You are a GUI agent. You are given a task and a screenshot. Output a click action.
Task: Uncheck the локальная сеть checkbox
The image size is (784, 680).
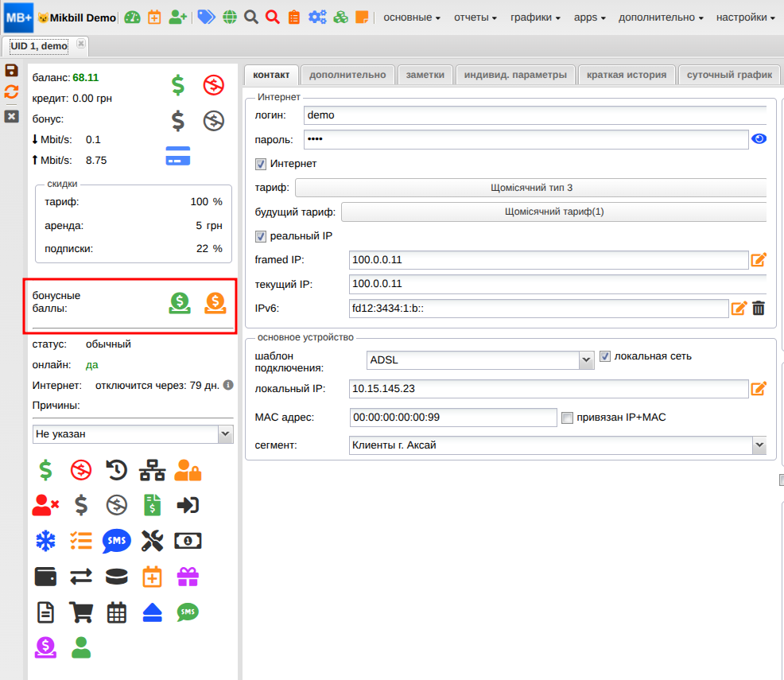(x=605, y=356)
